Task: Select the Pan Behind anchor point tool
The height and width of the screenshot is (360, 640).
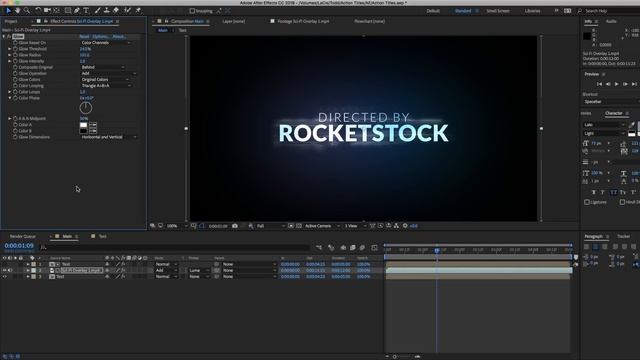Action: pyautogui.click(x=57, y=11)
